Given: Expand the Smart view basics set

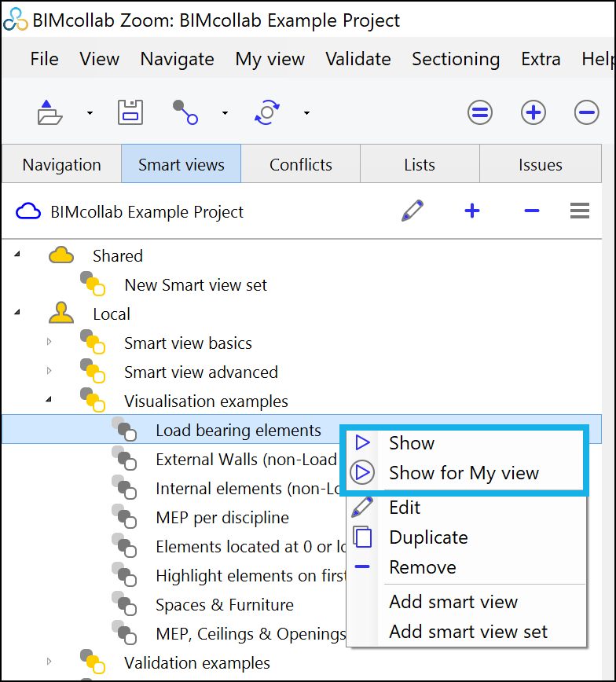Looking at the screenshot, I should (49, 342).
